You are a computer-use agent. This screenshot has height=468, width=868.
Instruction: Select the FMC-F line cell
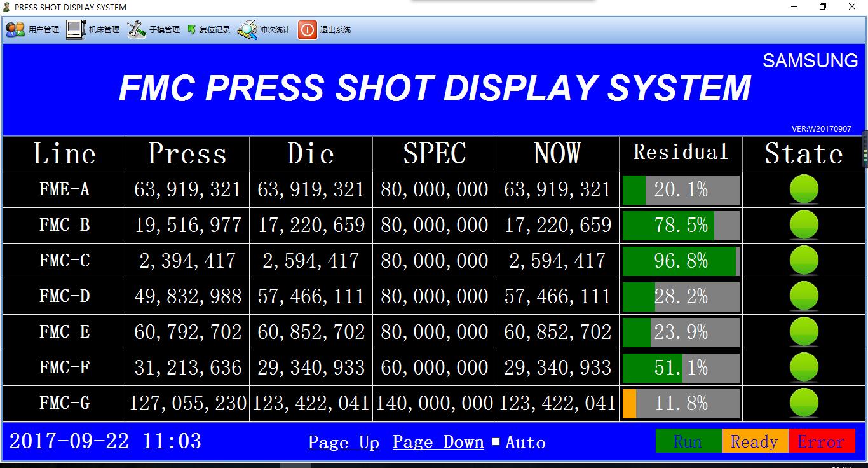pos(64,368)
